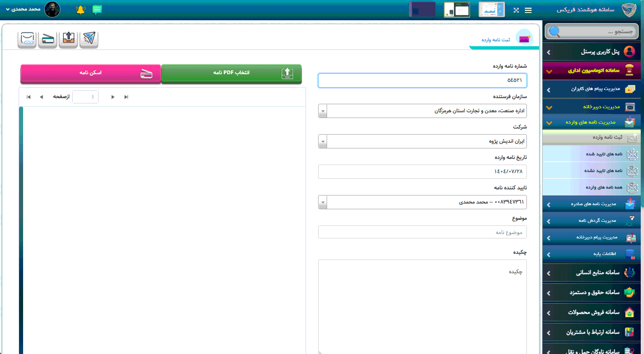Click the انتخاب PDF نامه button
Image resolution: width=644 pixels, height=354 pixels.
(231, 73)
